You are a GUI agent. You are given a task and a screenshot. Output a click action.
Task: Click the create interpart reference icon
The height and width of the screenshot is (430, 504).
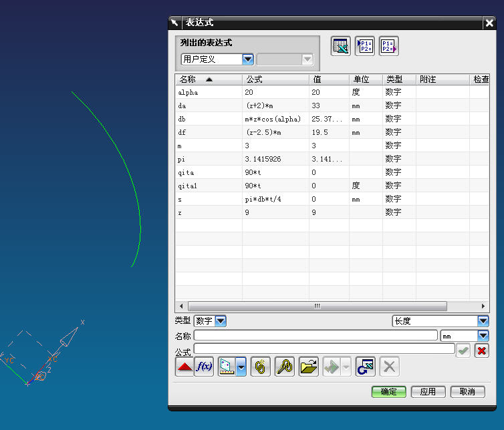(x=285, y=367)
